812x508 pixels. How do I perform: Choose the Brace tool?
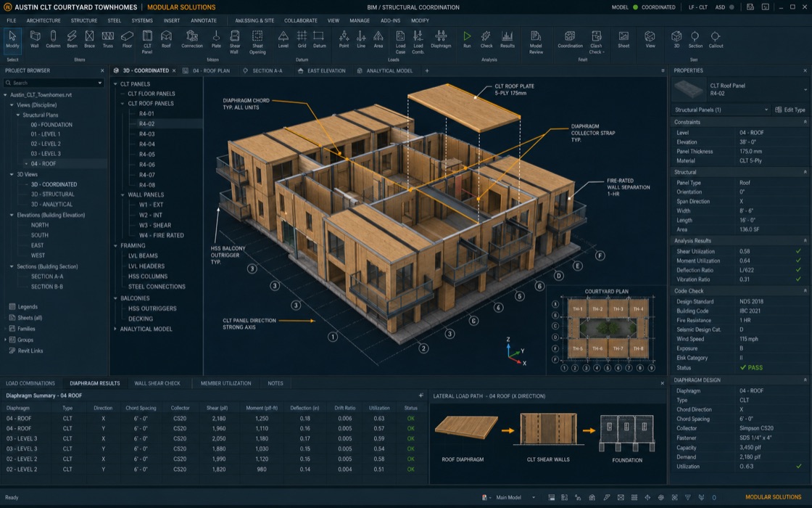tap(90, 40)
